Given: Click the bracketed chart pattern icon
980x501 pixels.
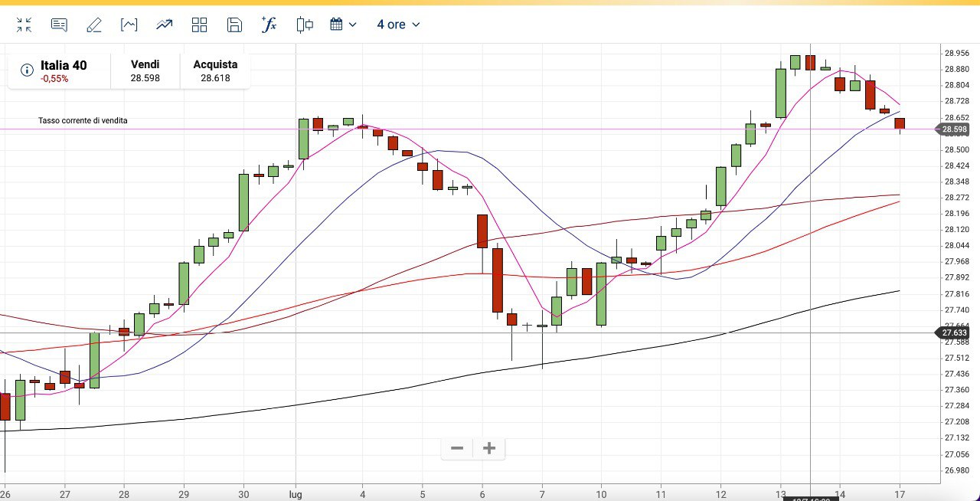Looking at the screenshot, I should pos(129,25).
